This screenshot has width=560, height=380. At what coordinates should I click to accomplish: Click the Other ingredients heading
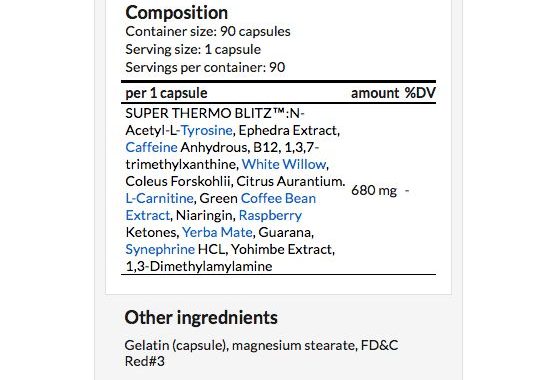[201, 317]
